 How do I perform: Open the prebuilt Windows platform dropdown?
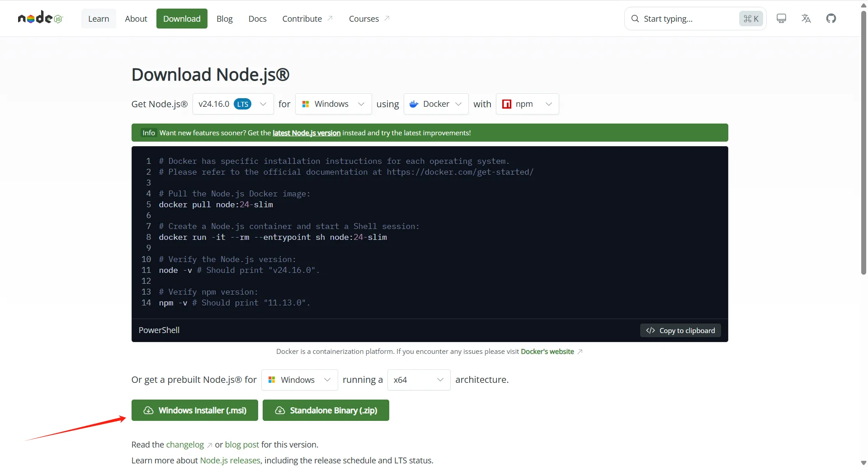tap(299, 380)
